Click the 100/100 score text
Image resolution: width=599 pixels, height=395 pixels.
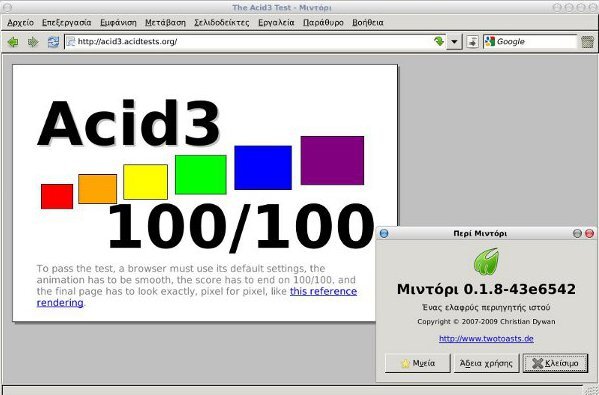241,227
